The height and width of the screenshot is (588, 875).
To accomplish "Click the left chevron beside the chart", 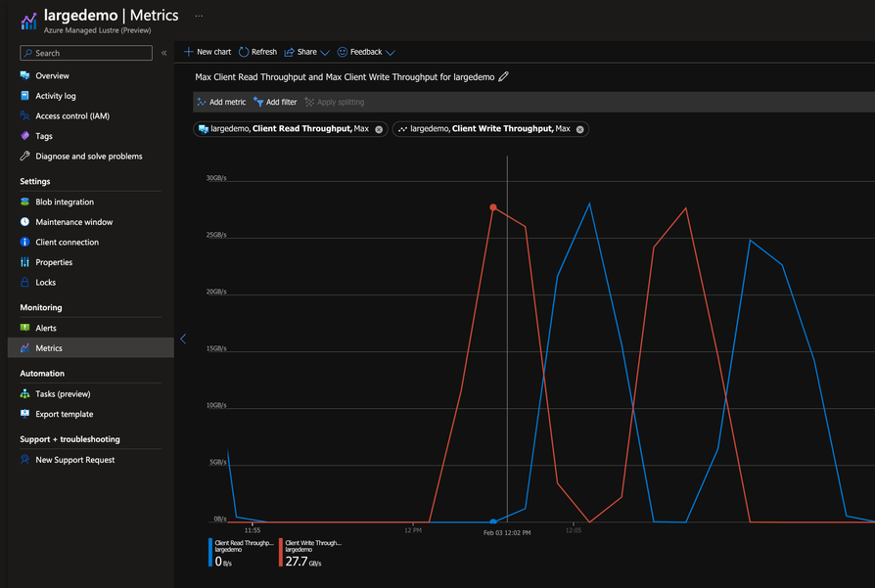I will point(183,339).
